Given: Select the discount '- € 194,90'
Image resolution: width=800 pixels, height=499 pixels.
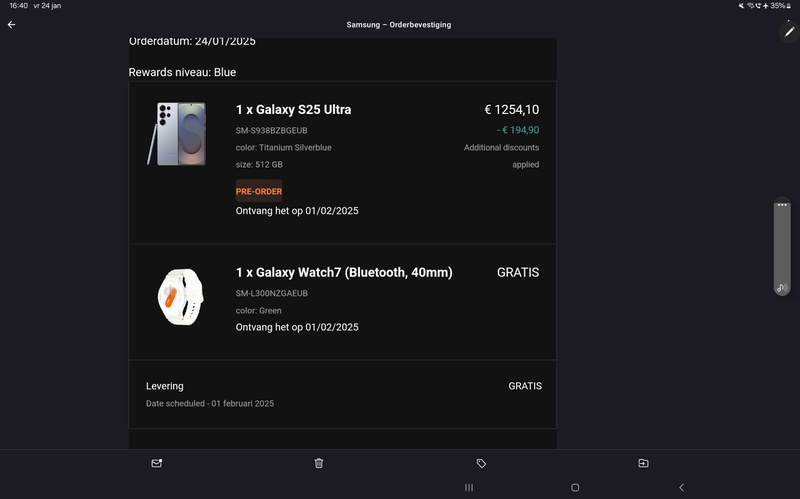Looking at the screenshot, I should [518, 130].
